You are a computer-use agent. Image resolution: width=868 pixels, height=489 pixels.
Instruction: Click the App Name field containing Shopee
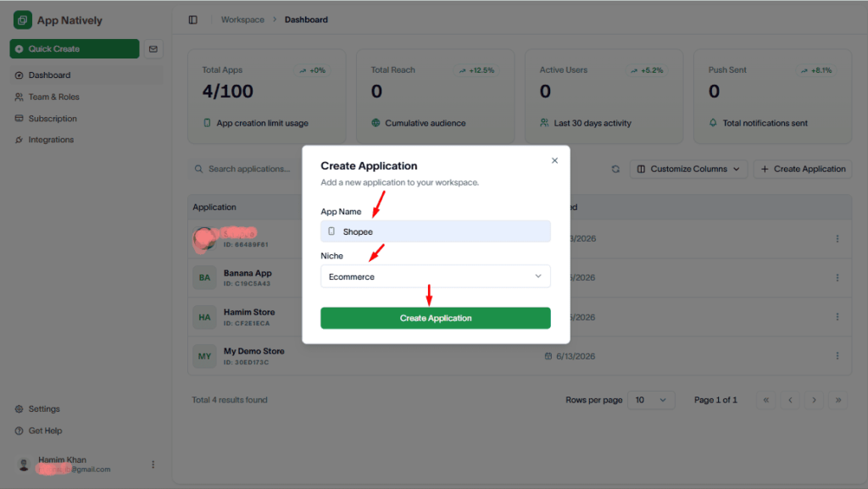[x=436, y=231]
